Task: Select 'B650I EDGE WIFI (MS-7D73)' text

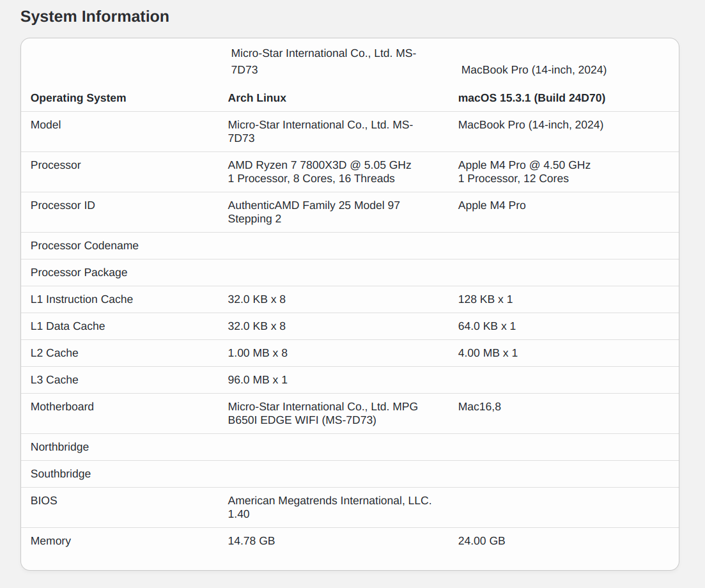Action: pos(302,420)
